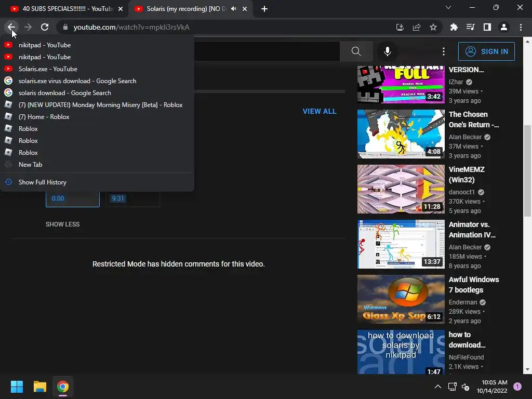Close the Solaris (my recording) tab
This screenshot has width=532, height=399.
tap(245, 9)
